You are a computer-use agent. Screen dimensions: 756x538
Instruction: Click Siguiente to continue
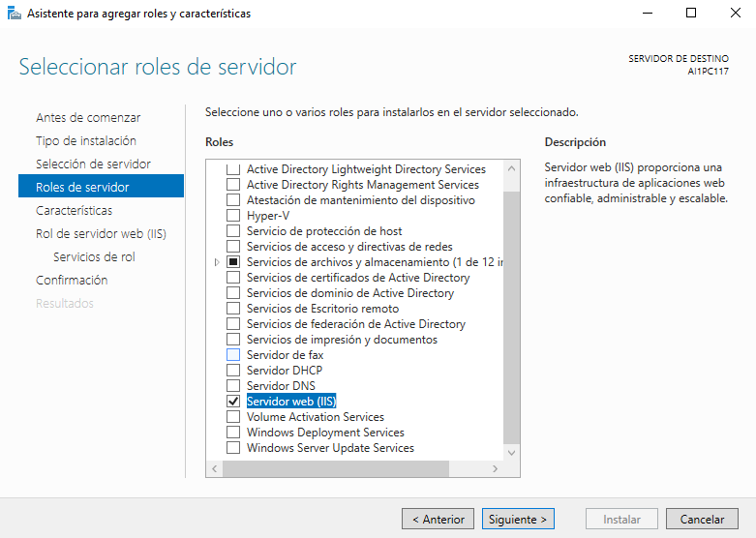(518, 520)
